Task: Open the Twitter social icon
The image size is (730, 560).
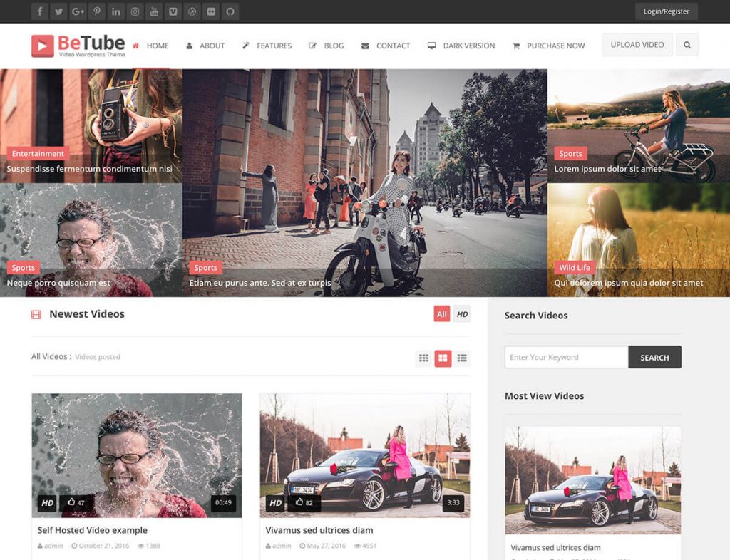Action: click(58, 11)
